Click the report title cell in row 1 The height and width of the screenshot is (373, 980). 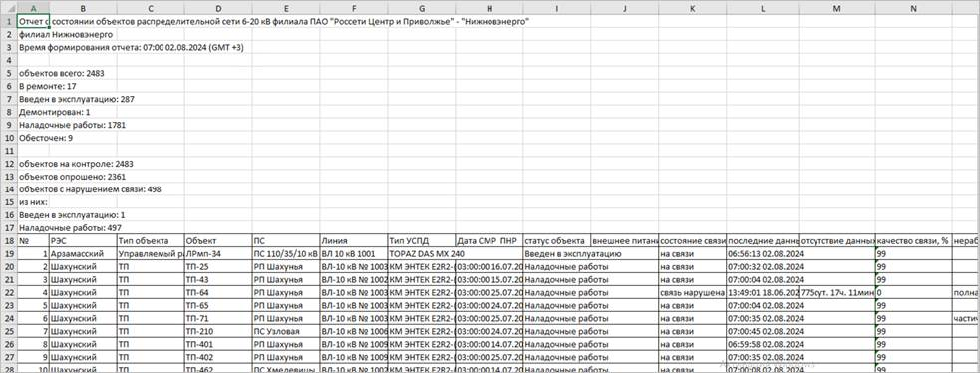point(275,21)
